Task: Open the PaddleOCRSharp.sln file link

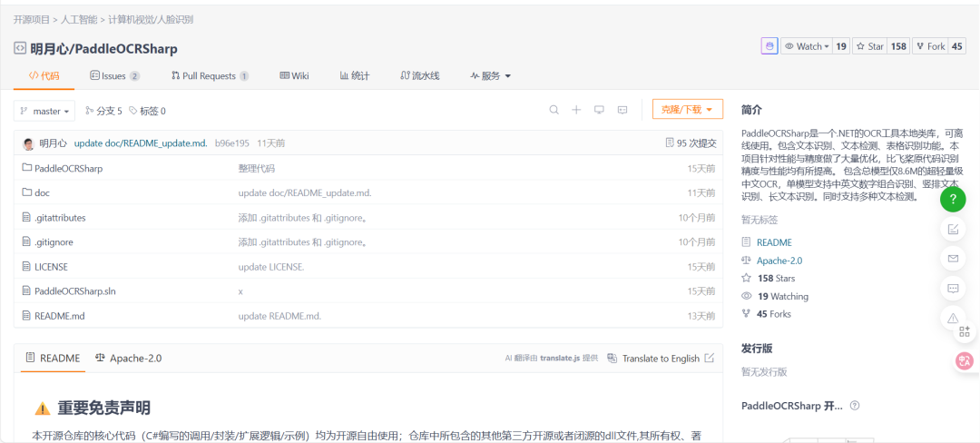Action: (x=75, y=291)
